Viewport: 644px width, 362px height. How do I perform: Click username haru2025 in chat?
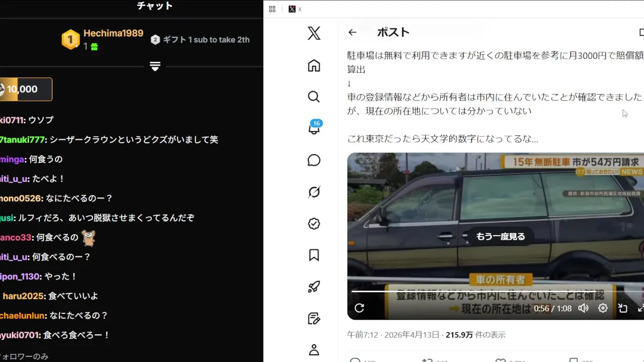click(x=23, y=296)
